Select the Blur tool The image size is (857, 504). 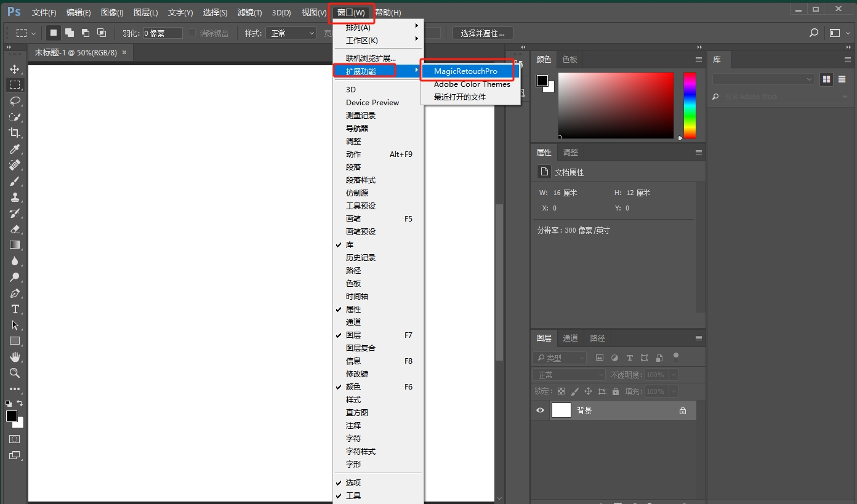point(15,261)
